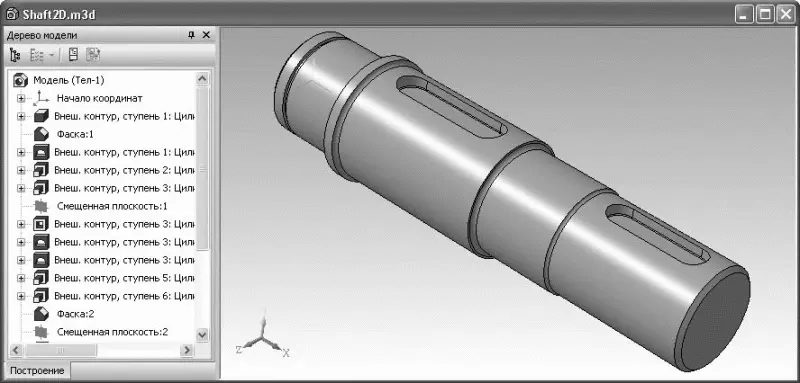Click the Модель (Тел-1) root icon

point(20,80)
